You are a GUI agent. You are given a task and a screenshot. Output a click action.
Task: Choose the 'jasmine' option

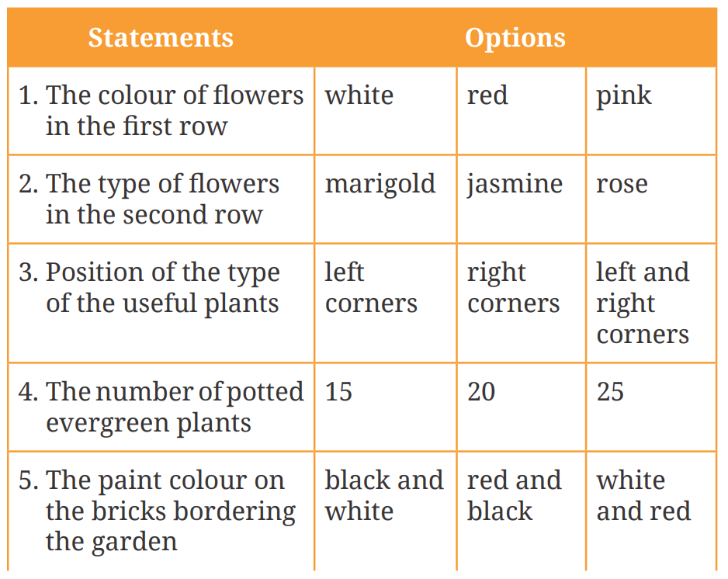(515, 184)
